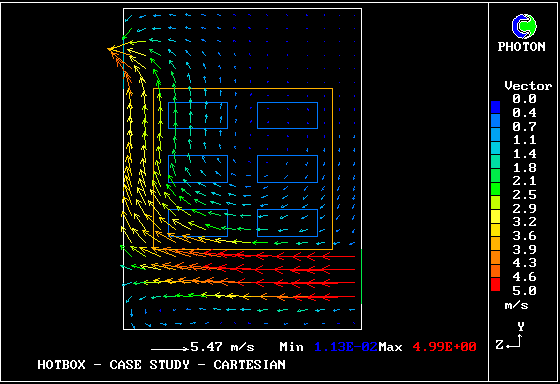The width and height of the screenshot is (560, 384).
Task: Pick the cyan legend swatch between 1.1 and 1.4
Action: click(495, 148)
